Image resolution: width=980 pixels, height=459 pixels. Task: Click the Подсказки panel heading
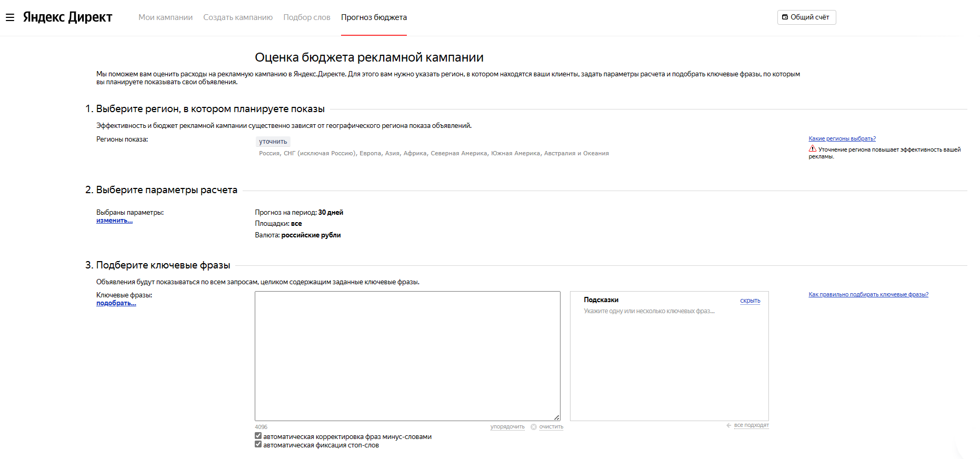coord(601,300)
